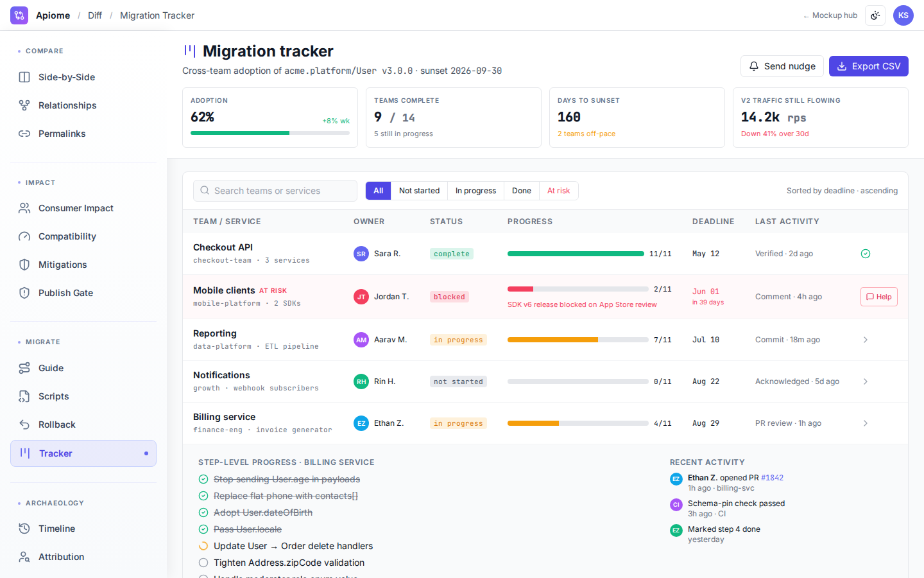
Task: Click the 'AT RISK' label
Action: point(273,291)
